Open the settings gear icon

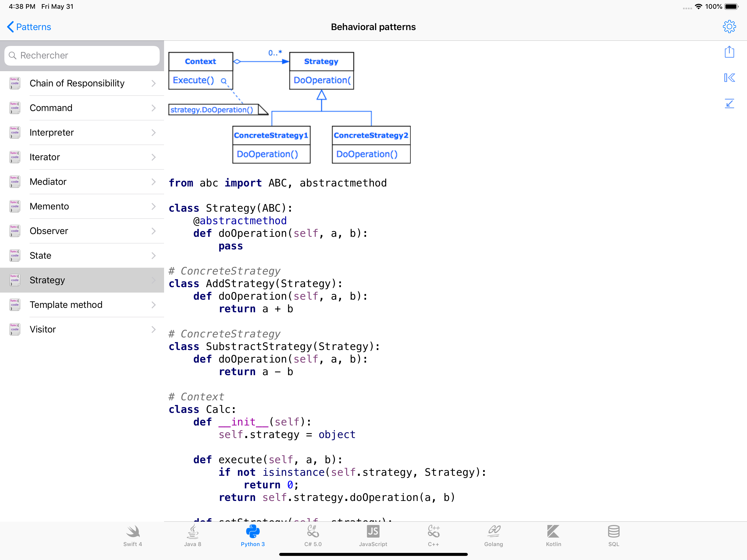pyautogui.click(x=729, y=27)
